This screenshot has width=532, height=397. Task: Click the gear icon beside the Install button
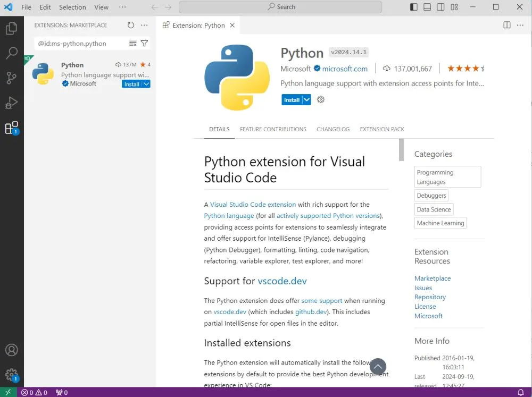tap(320, 99)
